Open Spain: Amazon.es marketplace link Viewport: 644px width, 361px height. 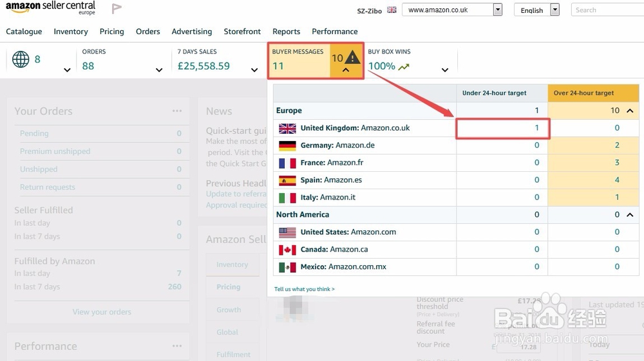point(331,180)
